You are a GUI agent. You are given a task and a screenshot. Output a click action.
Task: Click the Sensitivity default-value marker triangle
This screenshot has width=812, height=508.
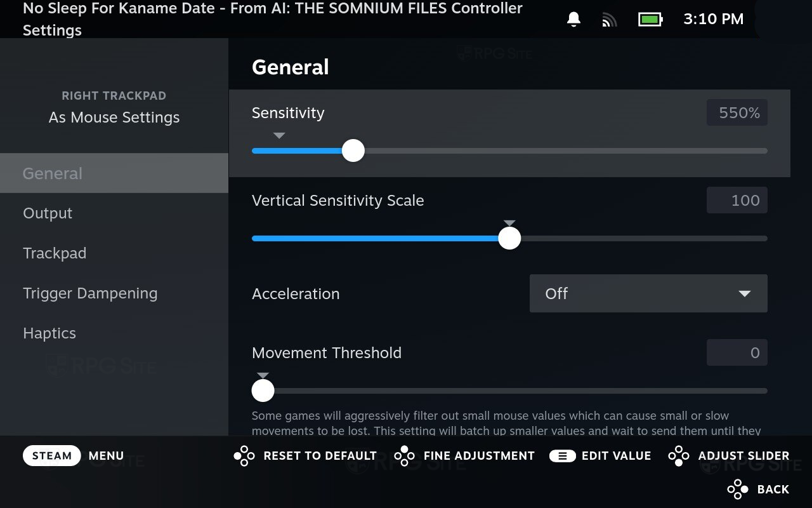point(279,136)
